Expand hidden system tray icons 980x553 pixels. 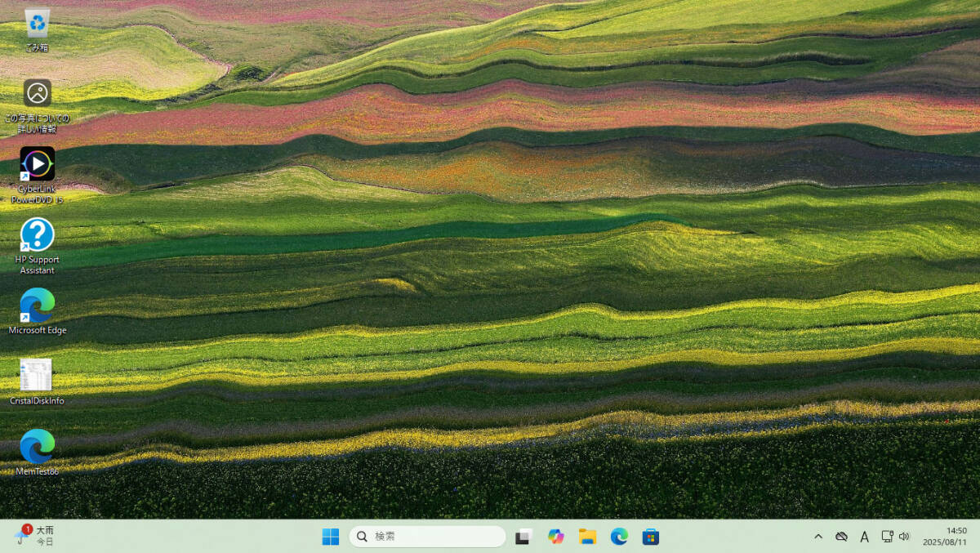click(x=817, y=537)
